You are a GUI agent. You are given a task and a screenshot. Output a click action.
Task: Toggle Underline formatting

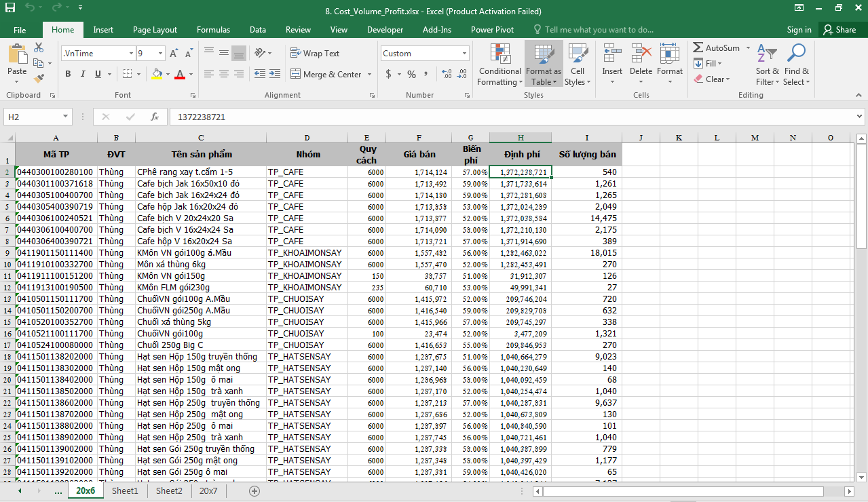(x=98, y=75)
